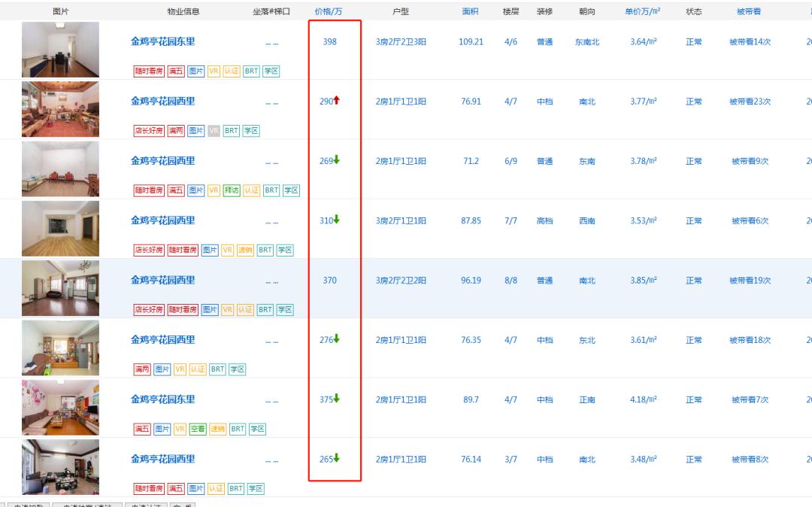This screenshot has height=507, width=812.
Task: Click the 空看 badge on the seventh listing
Action: (x=197, y=429)
